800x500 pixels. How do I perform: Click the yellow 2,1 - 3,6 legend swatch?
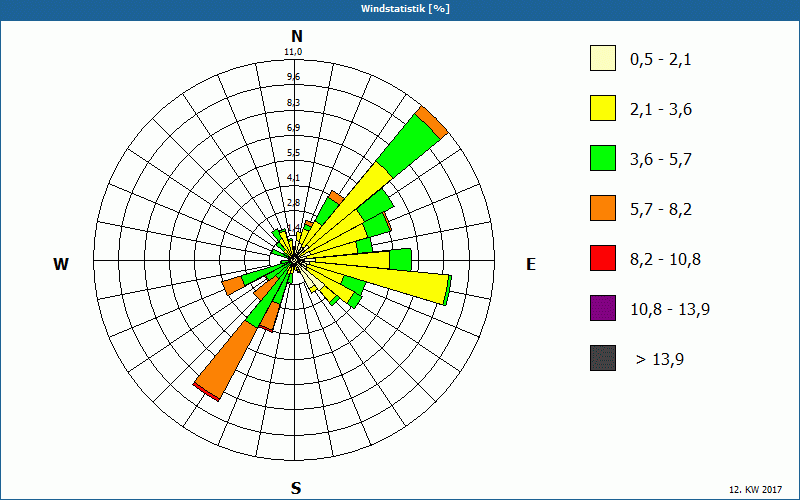603,108
